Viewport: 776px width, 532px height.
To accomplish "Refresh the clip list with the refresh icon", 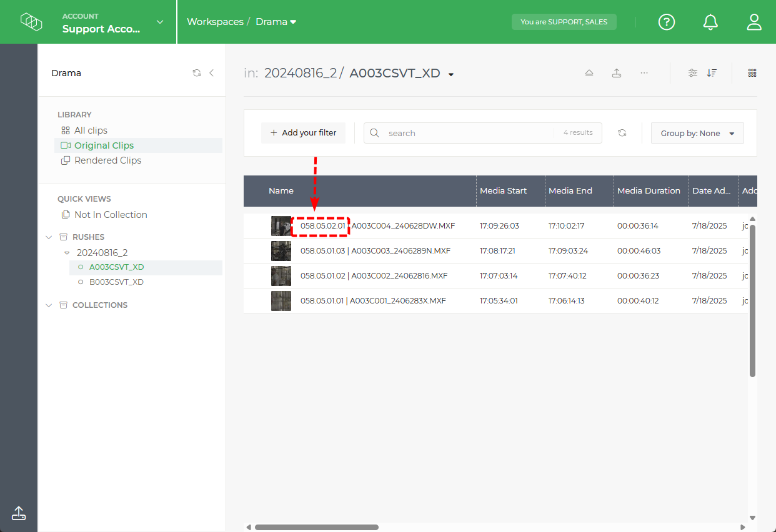I will click(622, 132).
